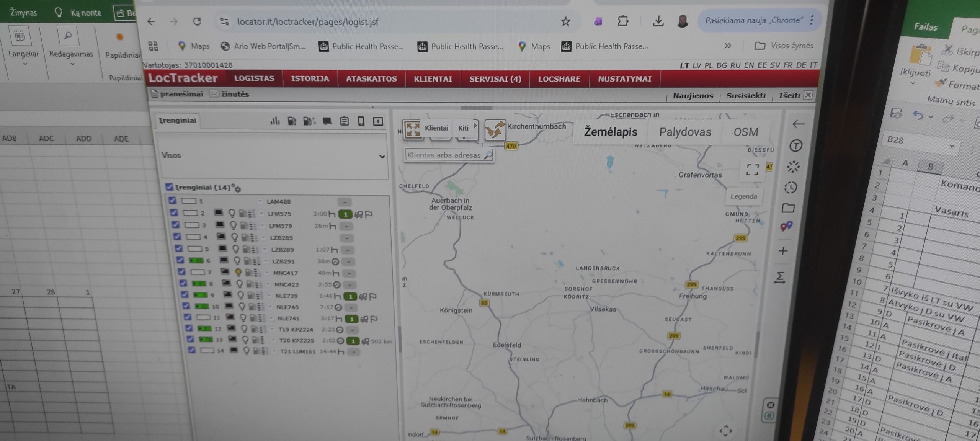This screenshot has height=441, width=980.
Task: Open the ATASKAITOS menu
Action: [371, 79]
